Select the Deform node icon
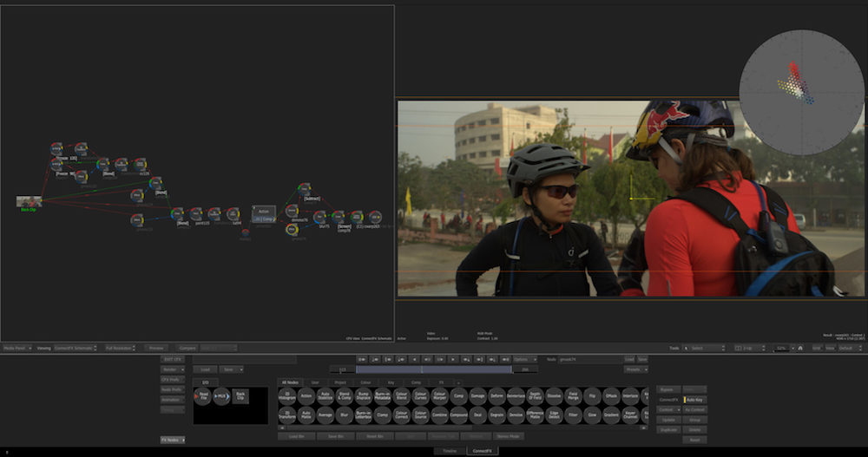The image size is (868, 457). [x=497, y=395]
